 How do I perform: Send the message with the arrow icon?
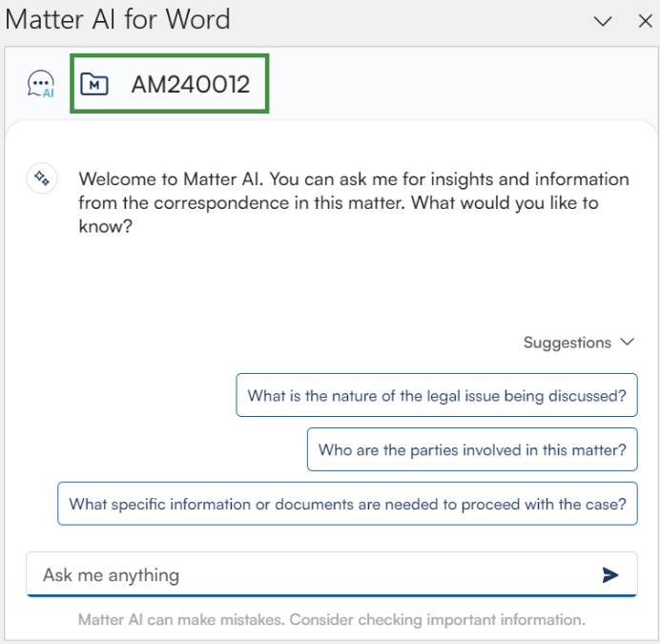(x=610, y=574)
